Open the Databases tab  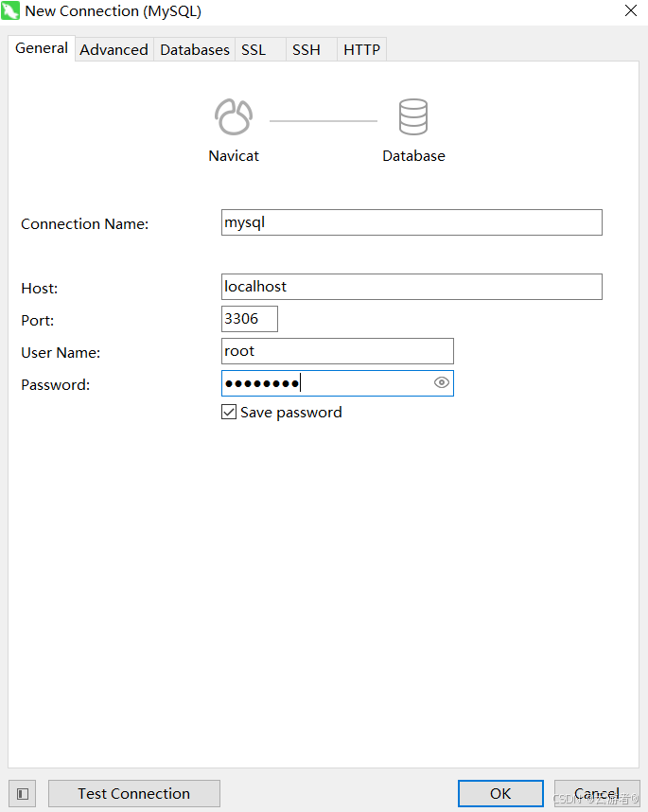[x=195, y=50]
